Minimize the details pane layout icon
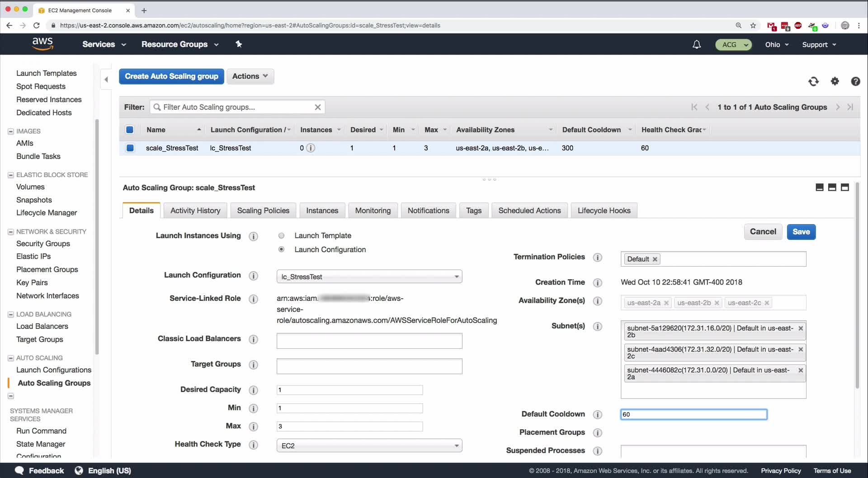Screen dimensions: 868x478 (819, 187)
